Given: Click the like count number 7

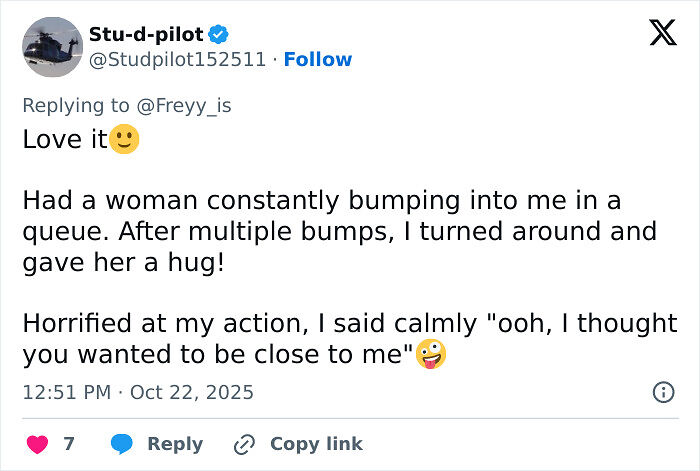Looking at the screenshot, I should pos(69,444).
